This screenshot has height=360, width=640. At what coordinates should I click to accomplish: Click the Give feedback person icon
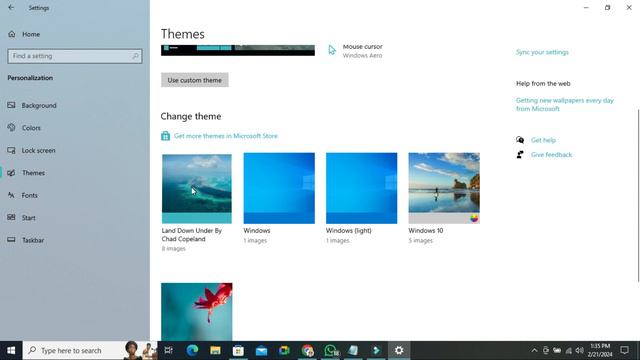520,155
